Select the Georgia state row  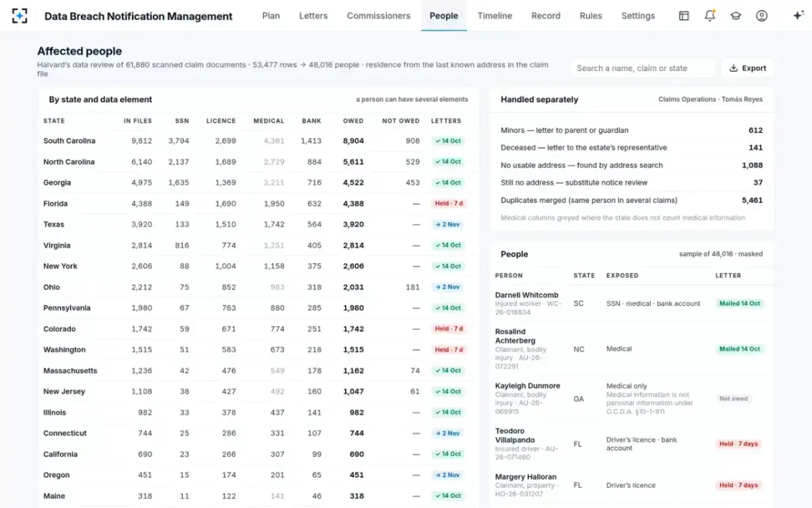point(258,183)
